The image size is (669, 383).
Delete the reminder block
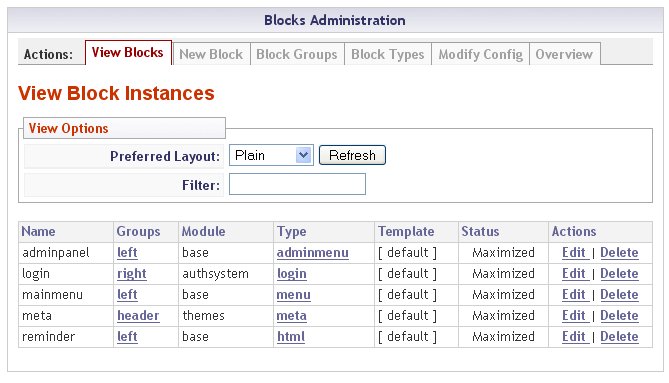point(619,337)
